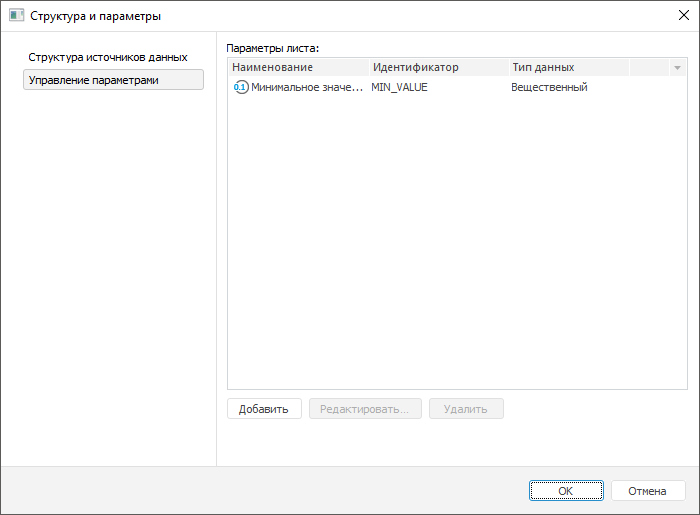Viewport: 700px width, 515px height.
Task: Click the Вещественный data type cell
Action: click(549, 87)
